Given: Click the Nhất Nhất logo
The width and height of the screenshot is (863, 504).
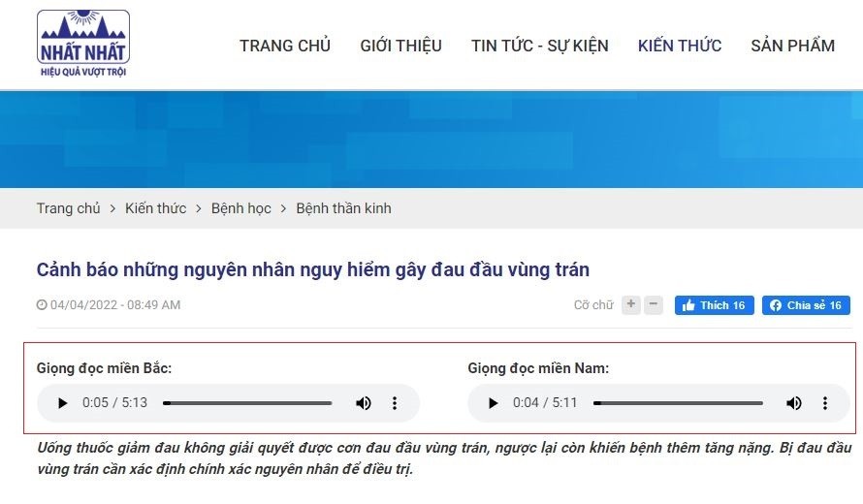Looking at the screenshot, I should (x=83, y=43).
